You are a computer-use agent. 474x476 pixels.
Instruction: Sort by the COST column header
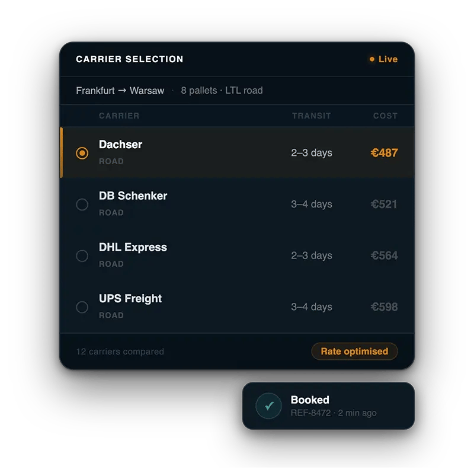[385, 116]
